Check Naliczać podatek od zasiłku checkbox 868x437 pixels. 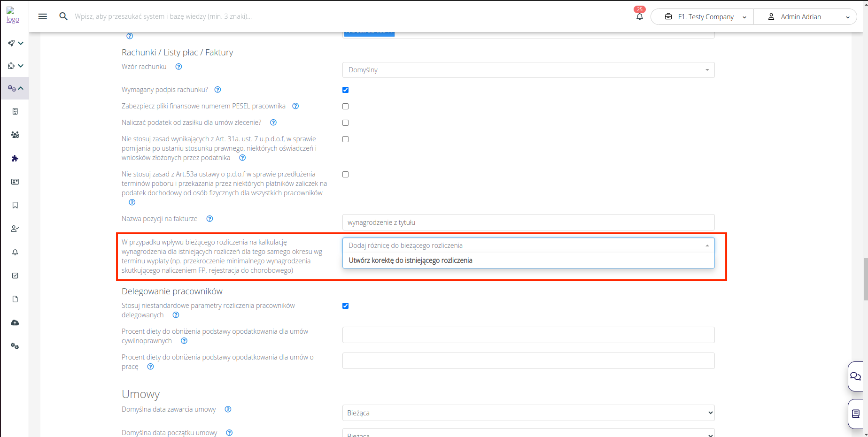pyautogui.click(x=346, y=123)
